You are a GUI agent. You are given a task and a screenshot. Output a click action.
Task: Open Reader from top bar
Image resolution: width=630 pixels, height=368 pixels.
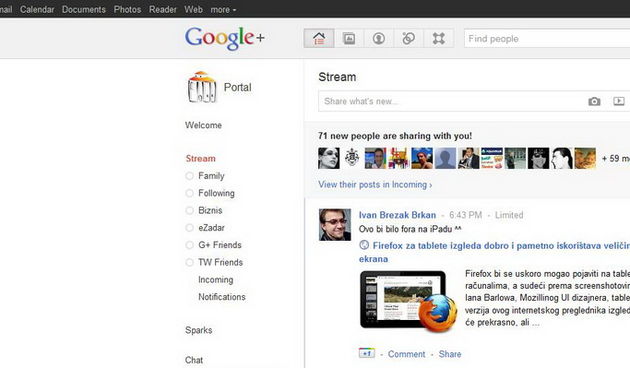pos(163,9)
